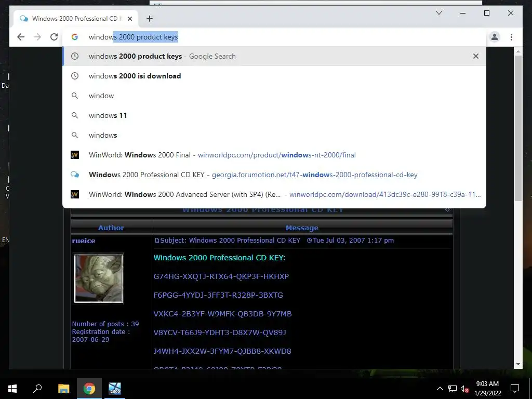Select 'windows 2000 isi download' history suggestion

coord(274,76)
